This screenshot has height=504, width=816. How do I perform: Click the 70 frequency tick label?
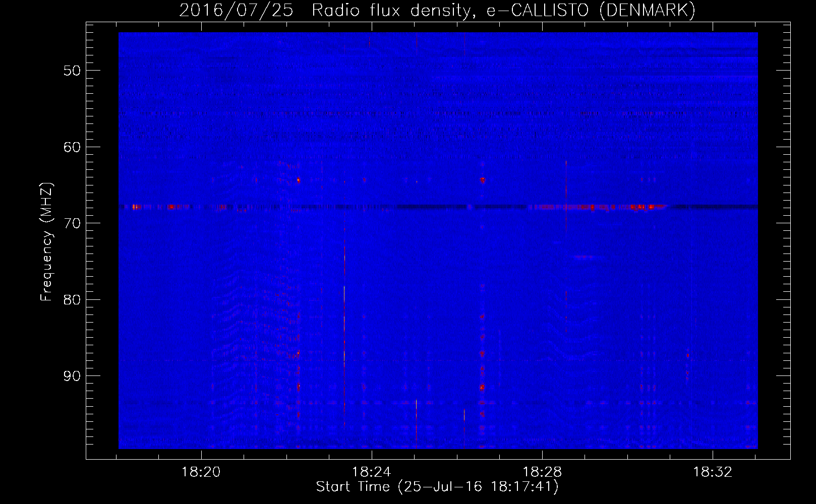[x=72, y=223]
